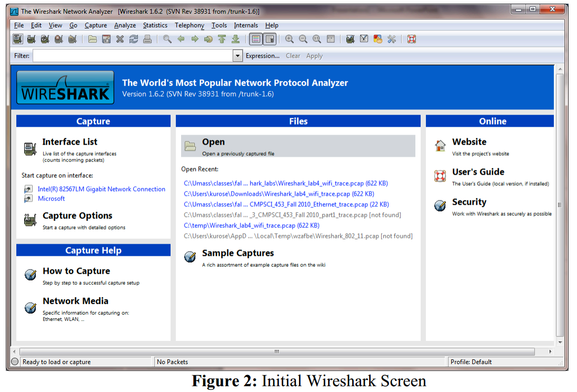Screen dimensions: 577x392
Task: Click the zoom out toolbar icon
Action: point(303,39)
